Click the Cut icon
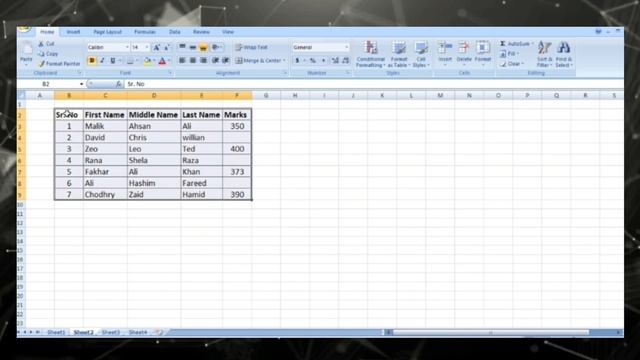The height and width of the screenshot is (360, 640). (41, 44)
